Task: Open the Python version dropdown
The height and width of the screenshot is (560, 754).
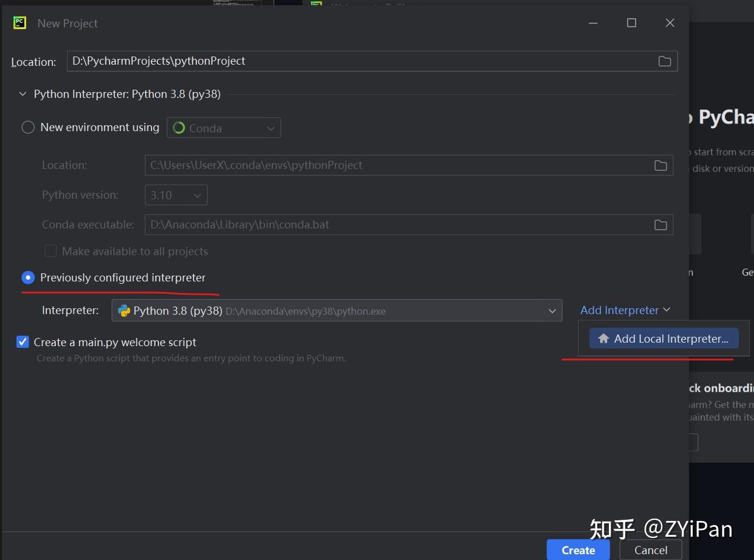Action: point(197,195)
